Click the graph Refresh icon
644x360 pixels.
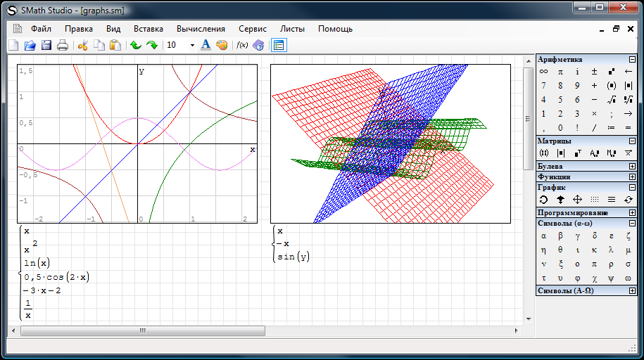point(628,200)
